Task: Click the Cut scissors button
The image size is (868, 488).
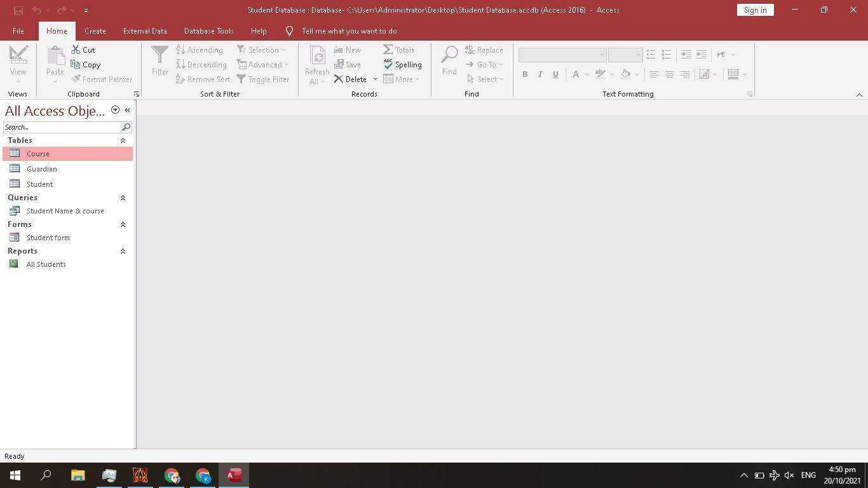Action: tap(83, 50)
